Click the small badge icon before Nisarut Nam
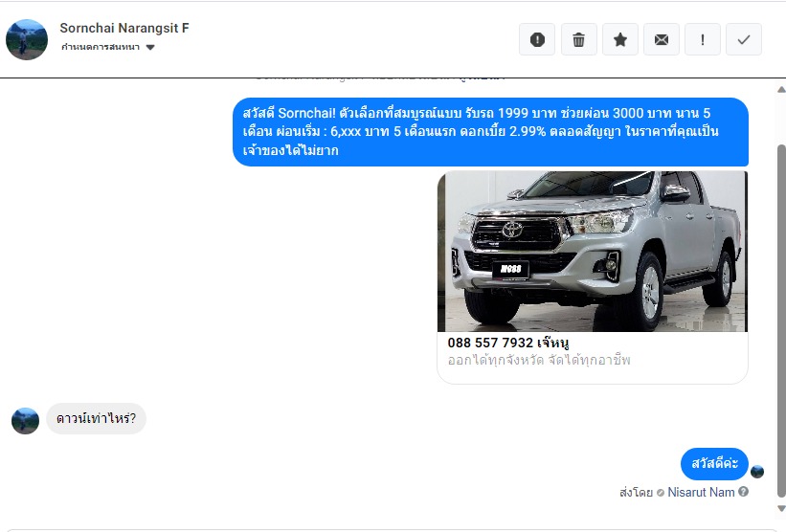The image size is (786, 532). tap(661, 493)
